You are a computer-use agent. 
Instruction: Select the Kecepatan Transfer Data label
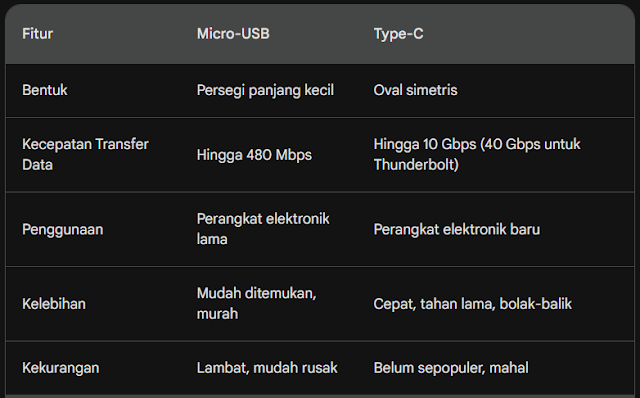[85, 154]
